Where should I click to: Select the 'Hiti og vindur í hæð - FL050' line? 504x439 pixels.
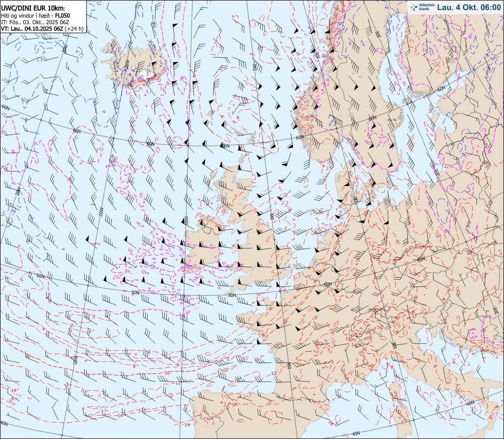[x=35, y=16]
